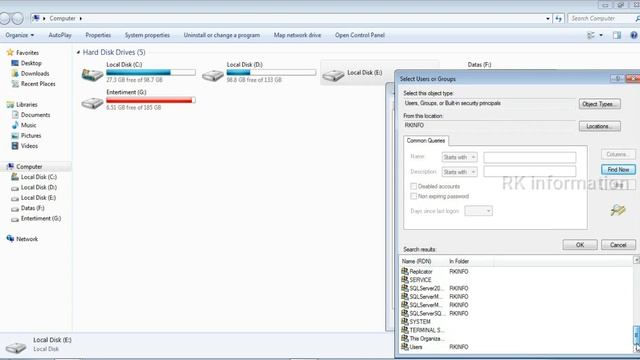This screenshot has width=640, height=360.
Task: Click the Find Now button
Action: pyautogui.click(x=618, y=169)
